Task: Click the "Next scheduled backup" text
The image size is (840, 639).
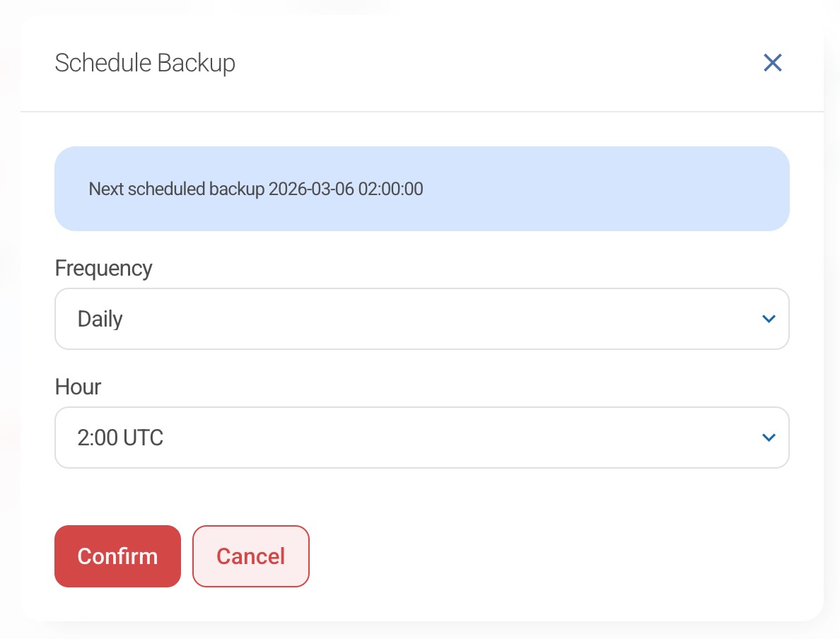Action: tap(177, 189)
